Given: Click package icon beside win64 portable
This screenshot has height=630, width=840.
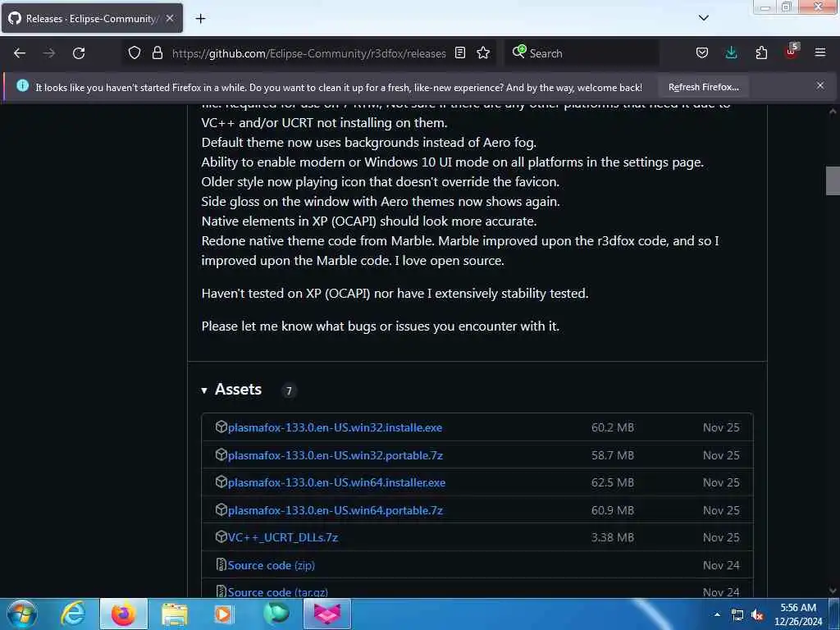Looking at the screenshot, I should tap(221, 509).
